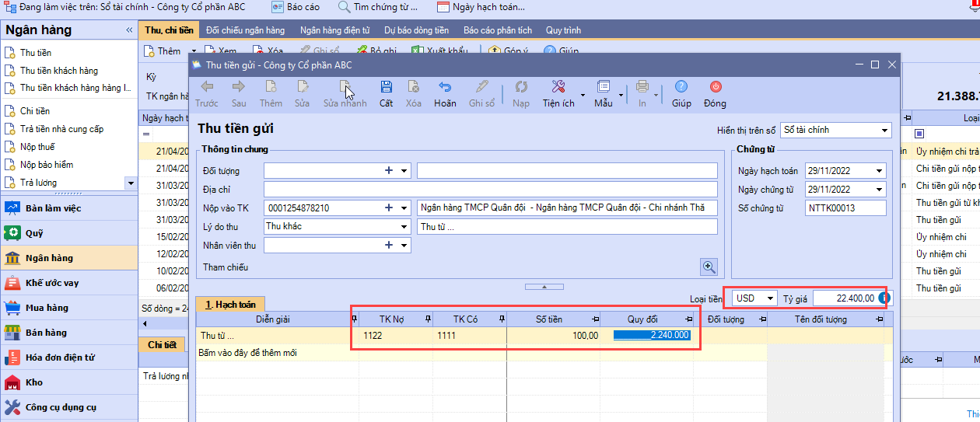This screenshot has height=422, width=980.
Task: Click the TK Có cell 1111
Action: click(470, 336)
